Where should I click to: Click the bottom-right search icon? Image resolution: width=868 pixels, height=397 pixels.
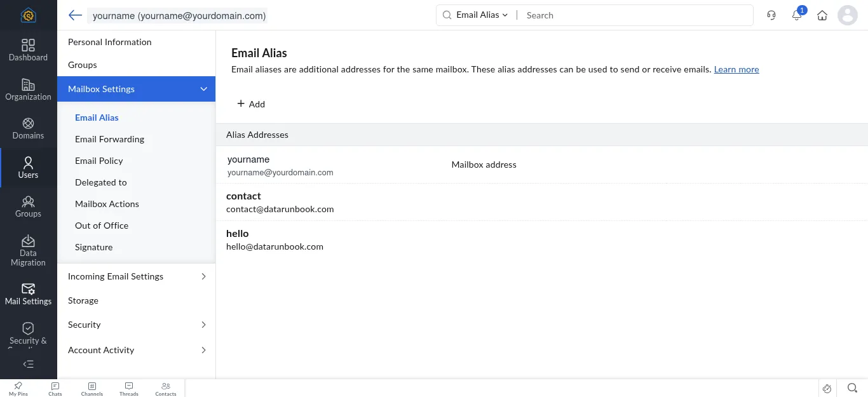point(853,388)
